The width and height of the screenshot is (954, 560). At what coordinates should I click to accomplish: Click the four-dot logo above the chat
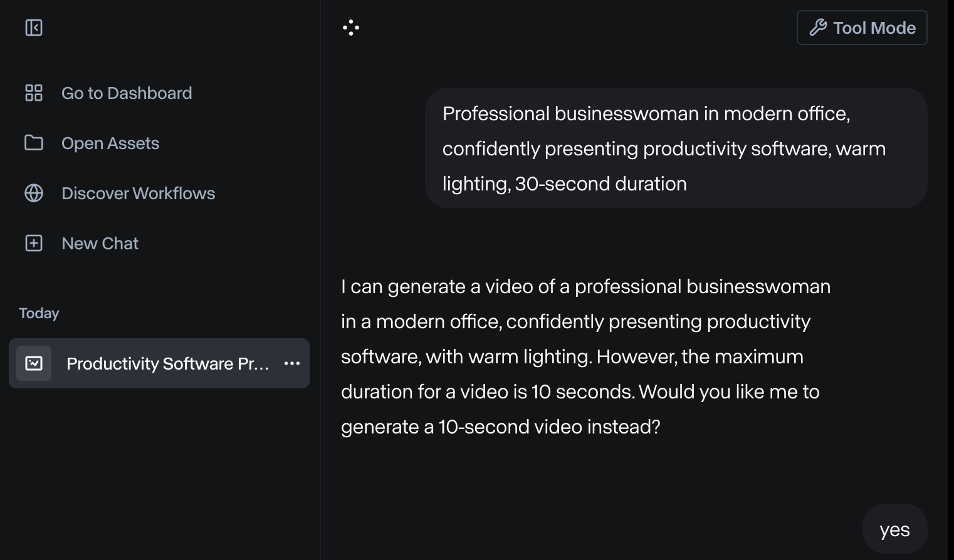pos(351,28)
